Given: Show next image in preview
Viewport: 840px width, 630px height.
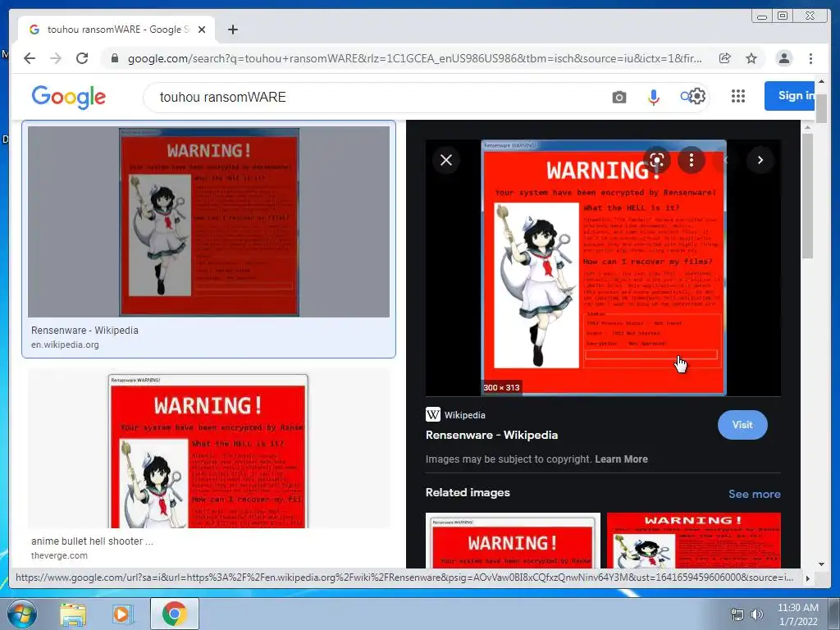Looking at the screenshot, I should coord(760,160).
